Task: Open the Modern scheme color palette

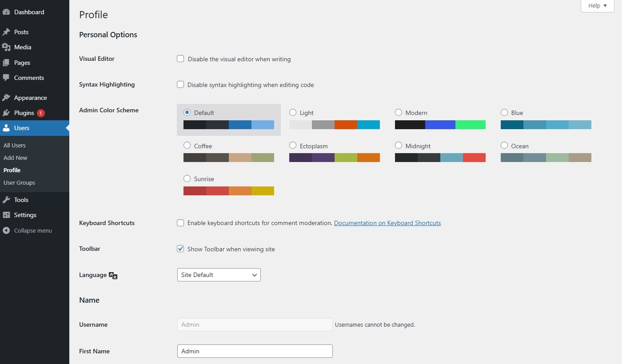Action: point(440,125)
